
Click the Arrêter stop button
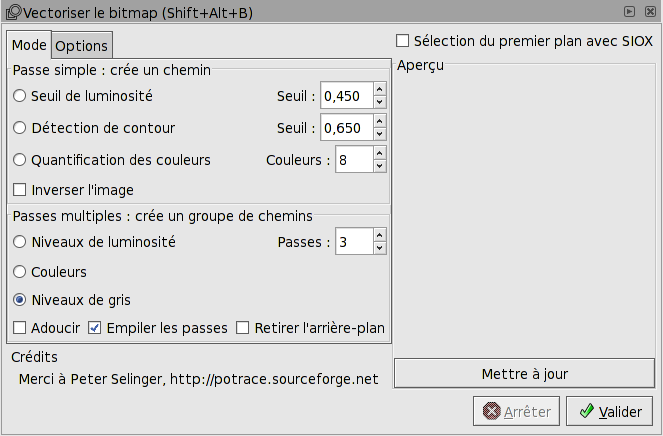click(x=516, y=411)
